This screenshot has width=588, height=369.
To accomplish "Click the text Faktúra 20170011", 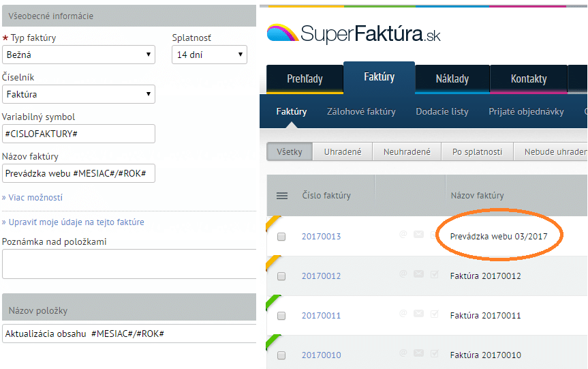I will tap(486, 315).
